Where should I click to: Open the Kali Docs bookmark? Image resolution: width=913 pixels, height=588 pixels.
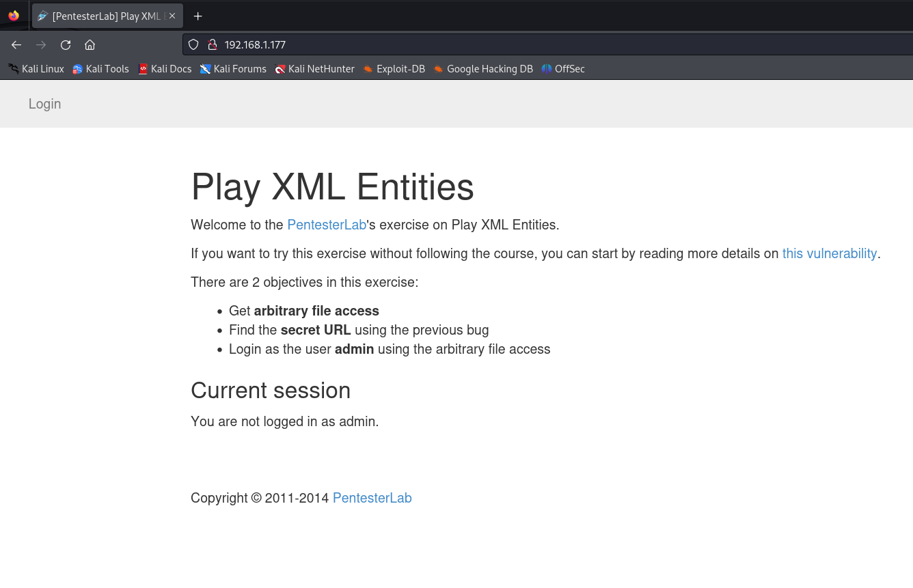(x=165, y=69)
